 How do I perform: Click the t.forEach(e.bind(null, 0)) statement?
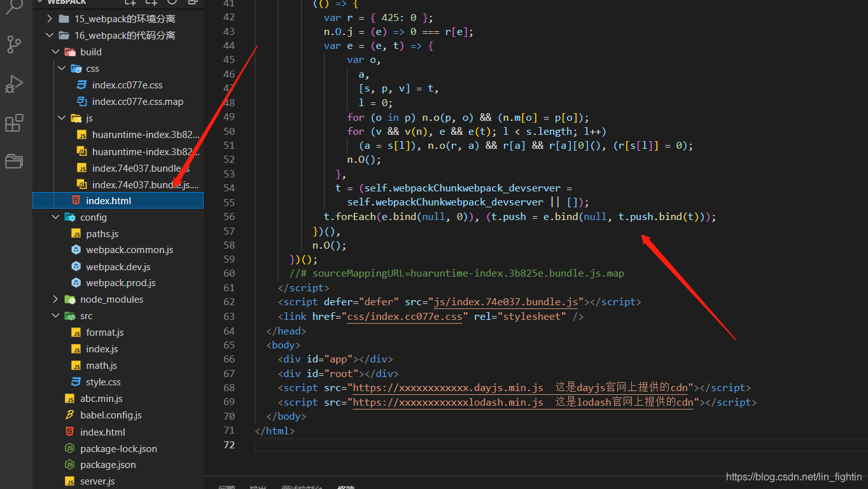coord(402,217)
